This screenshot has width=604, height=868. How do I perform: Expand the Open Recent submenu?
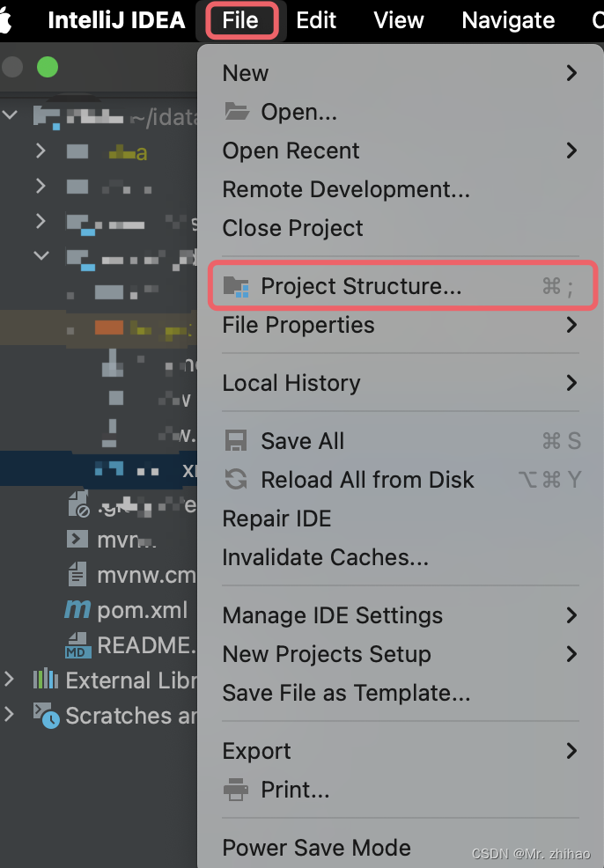[571, 151]
